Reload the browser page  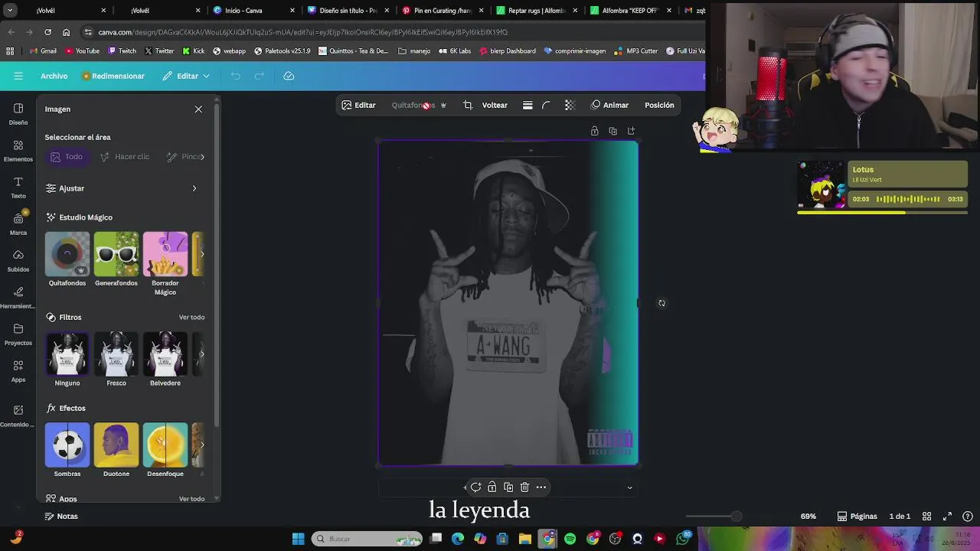pyautogui.click(x=47, y=32)
